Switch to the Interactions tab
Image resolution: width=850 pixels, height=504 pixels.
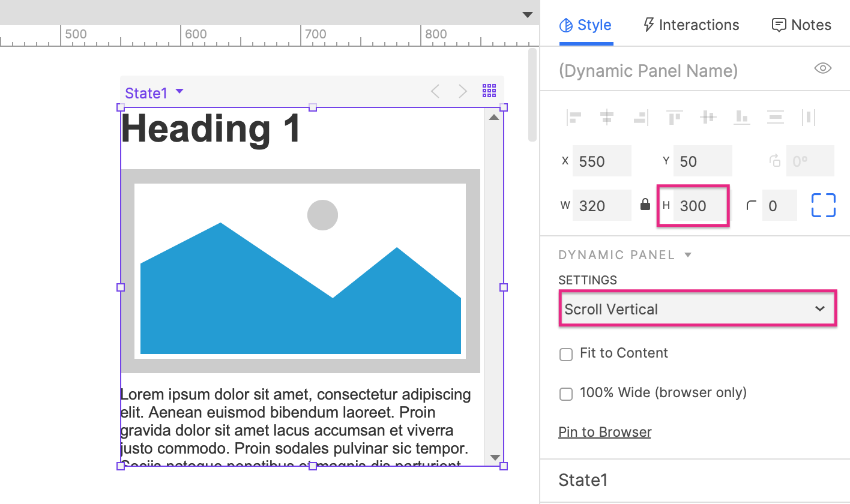(691, 25)
